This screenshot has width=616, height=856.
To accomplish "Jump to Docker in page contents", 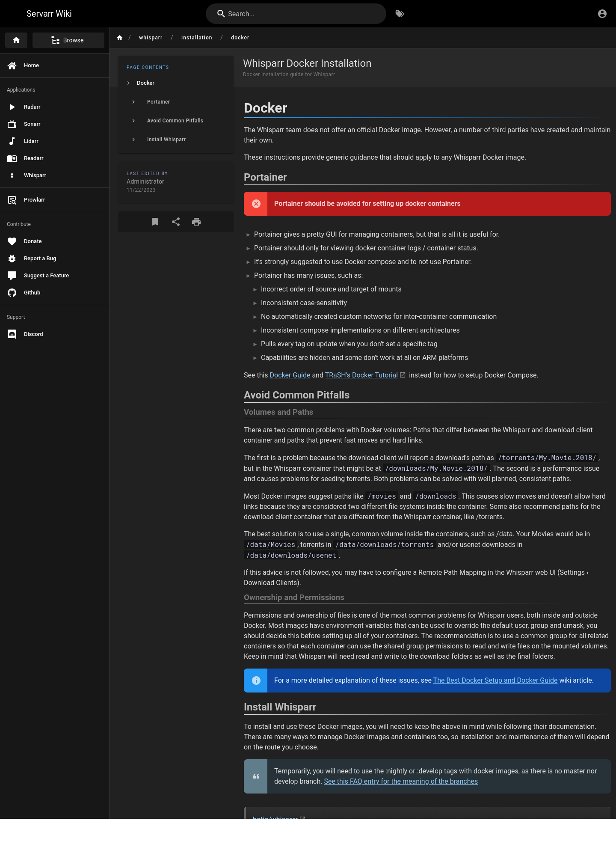I will click(145, 83).
